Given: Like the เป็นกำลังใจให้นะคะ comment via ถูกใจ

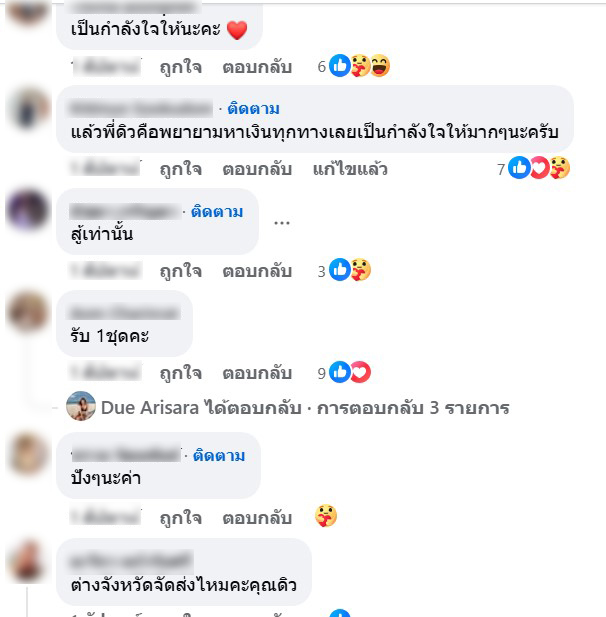Looking at the screenshot, I should (181, 67).
